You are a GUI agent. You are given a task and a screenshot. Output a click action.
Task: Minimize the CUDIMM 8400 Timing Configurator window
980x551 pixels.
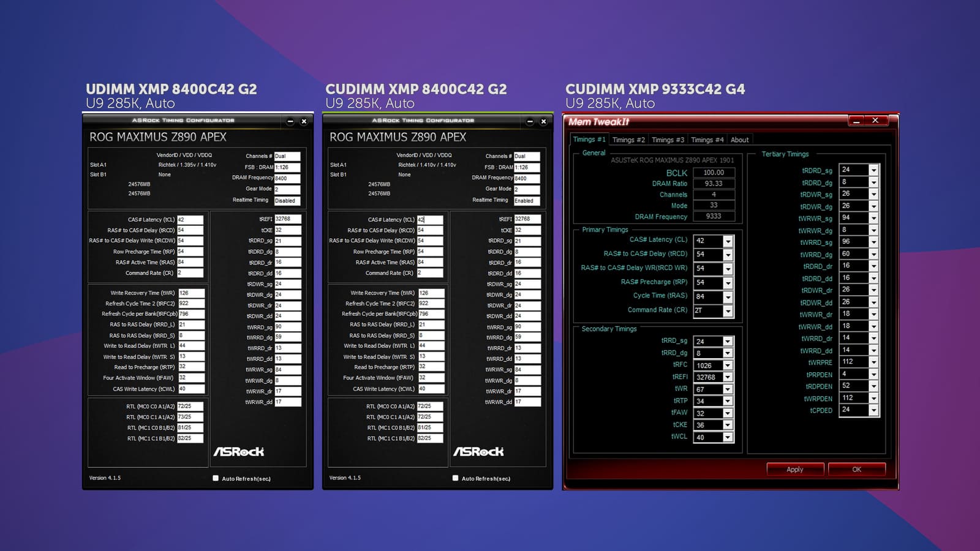(x=530, y=121)
